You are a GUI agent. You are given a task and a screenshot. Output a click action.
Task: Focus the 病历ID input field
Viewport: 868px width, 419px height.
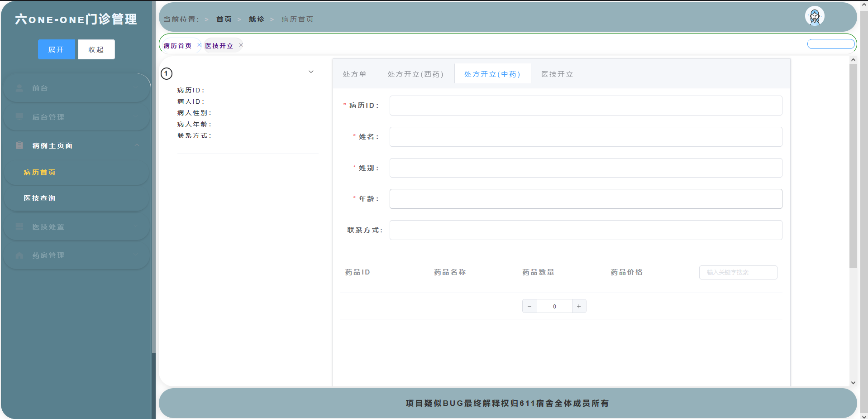(586, 106)
